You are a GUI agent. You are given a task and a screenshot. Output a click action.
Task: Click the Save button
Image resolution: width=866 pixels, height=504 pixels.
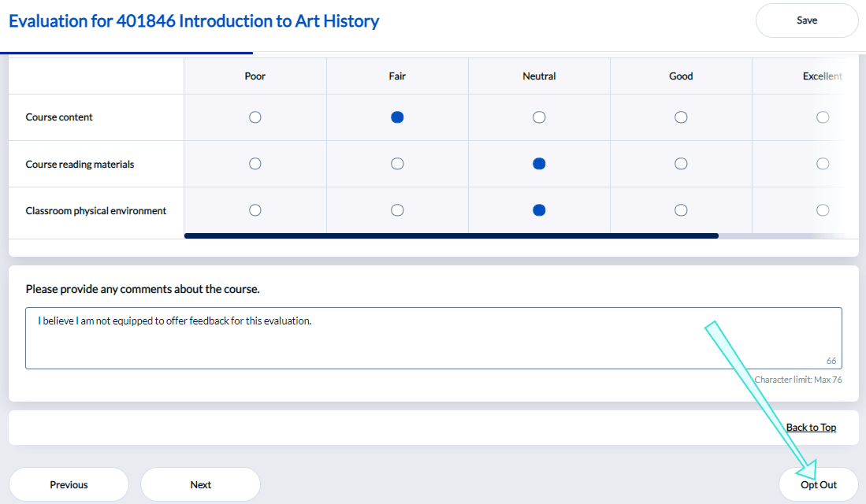[806, 20]
